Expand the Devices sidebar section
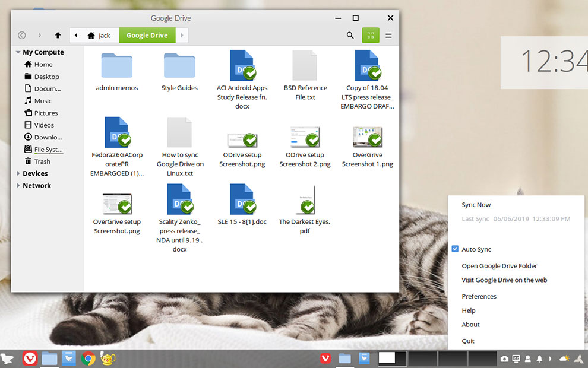The width and height of the screenshot is (588, 368). click(18, 173)
